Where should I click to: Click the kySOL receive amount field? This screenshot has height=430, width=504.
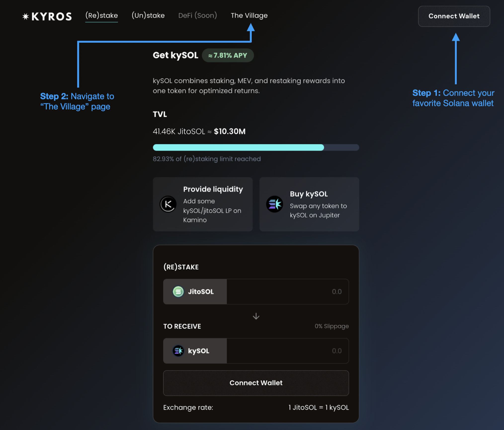(287, 351)
